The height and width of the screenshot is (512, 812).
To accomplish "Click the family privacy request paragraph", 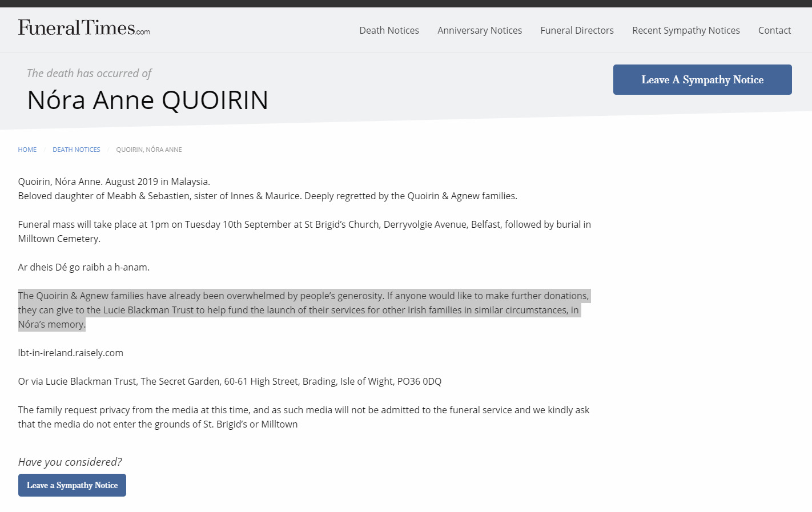I will point(303,417).
